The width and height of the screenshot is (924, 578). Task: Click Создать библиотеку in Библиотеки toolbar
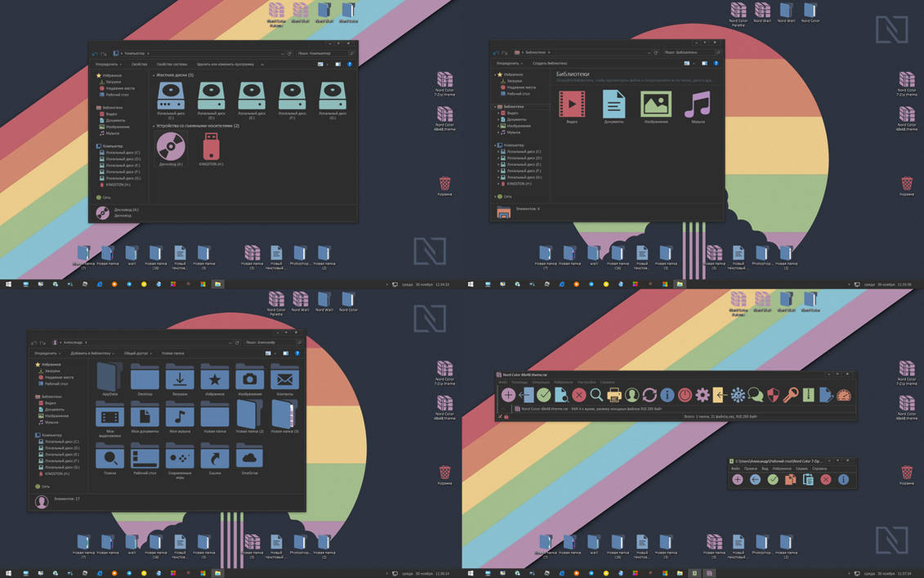point(550,62)
